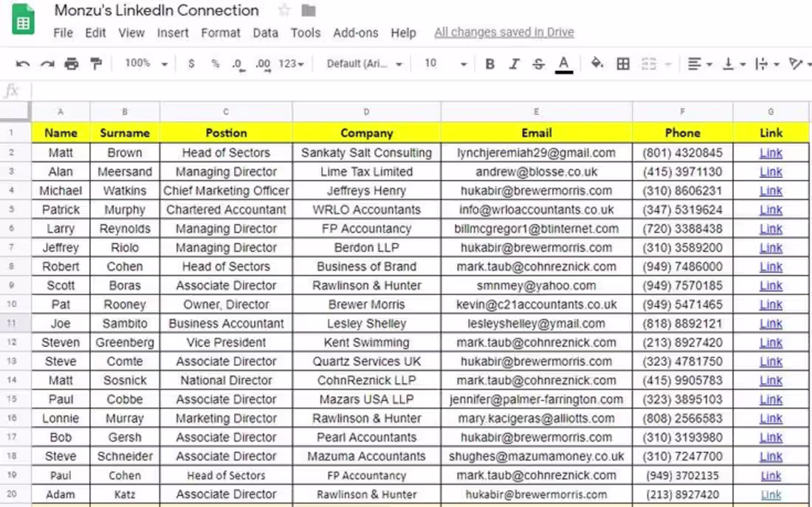Screen dimensions: 812x507
Task: Open the text wrapping dropdown
Action: [x=767, y=63]
